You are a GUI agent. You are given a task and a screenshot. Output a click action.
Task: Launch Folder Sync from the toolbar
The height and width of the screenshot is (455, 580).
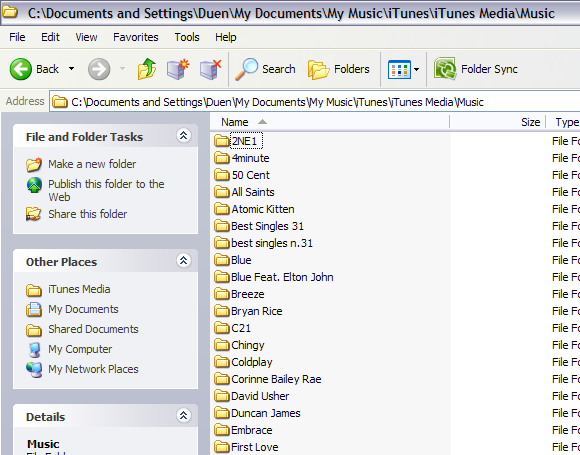(476, 69)
